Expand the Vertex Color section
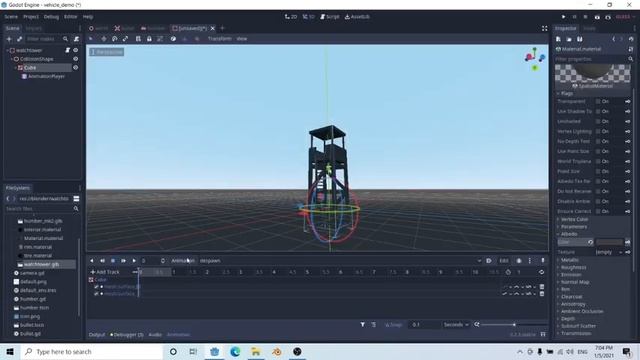 point(574,220)
